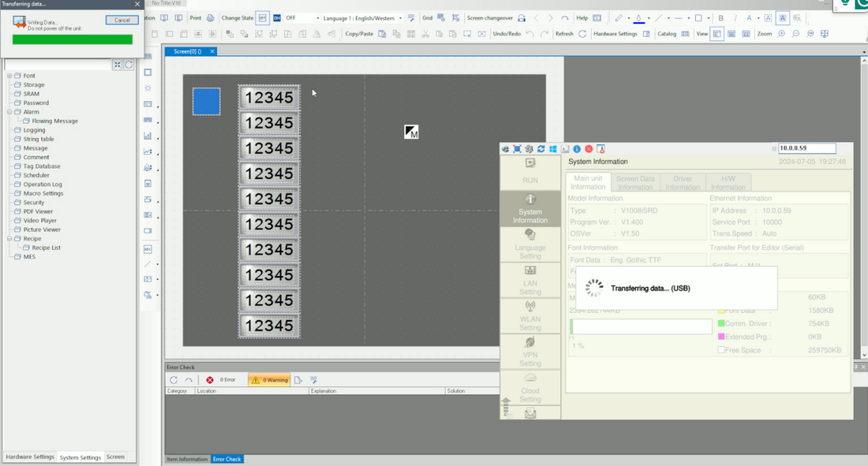Screen dimensions: 868x466
Task: Click the gear settings icon in the remote window
Action: click(x=529, y=148)
